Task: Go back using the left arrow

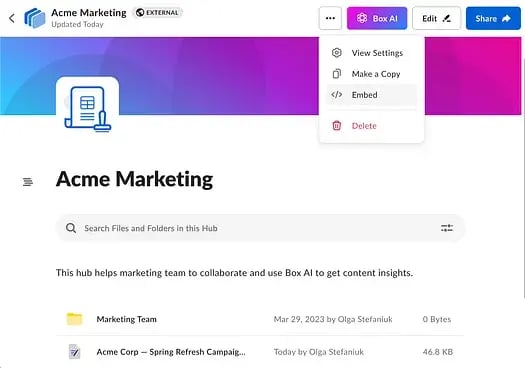Action: 12,18
